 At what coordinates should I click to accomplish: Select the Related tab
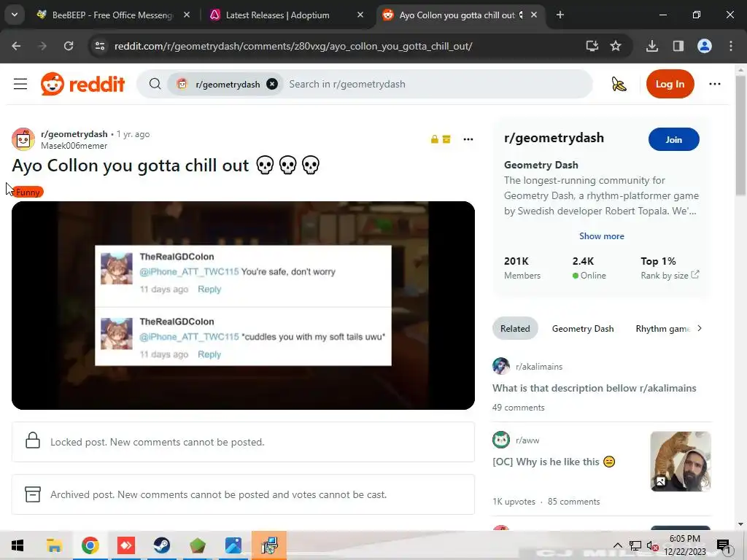(x=515, y=329)
